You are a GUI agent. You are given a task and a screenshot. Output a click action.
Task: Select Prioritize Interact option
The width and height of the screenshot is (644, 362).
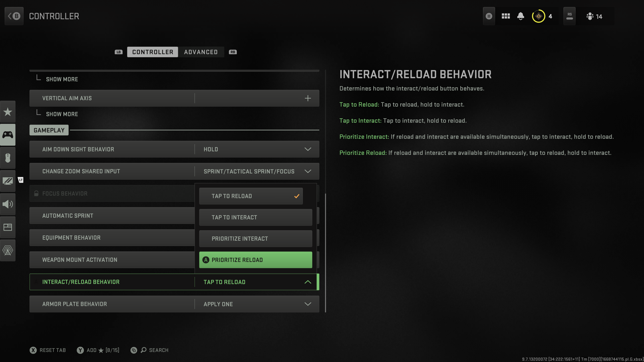click(255, 239)
